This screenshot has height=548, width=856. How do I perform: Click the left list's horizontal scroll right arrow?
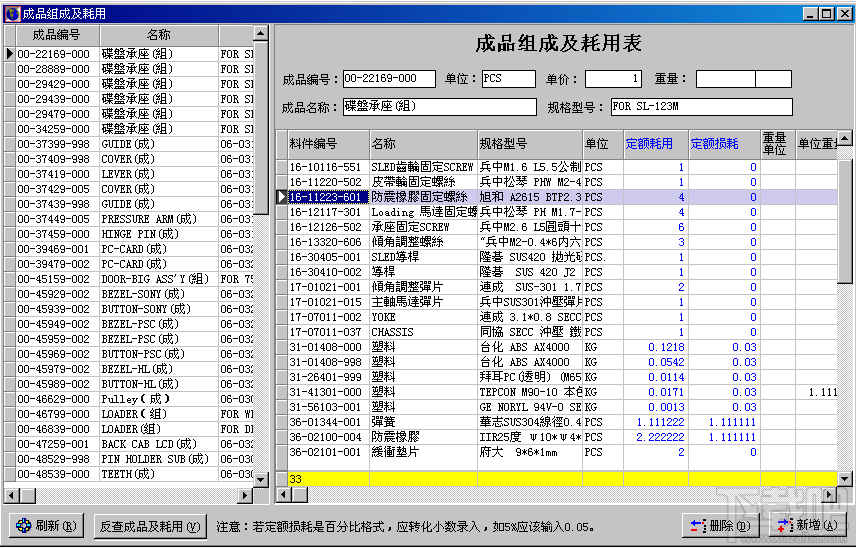[x=245, y=496]
